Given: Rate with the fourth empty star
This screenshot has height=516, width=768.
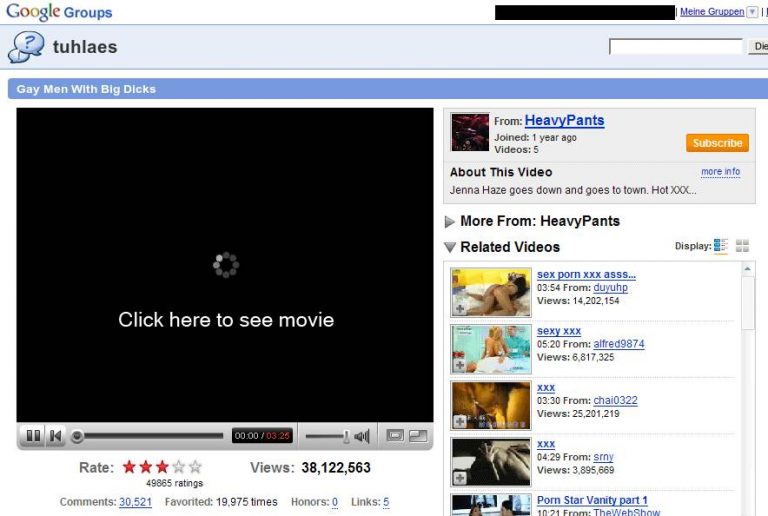Looking at the screenshot, I should click(x=179, y=467).
